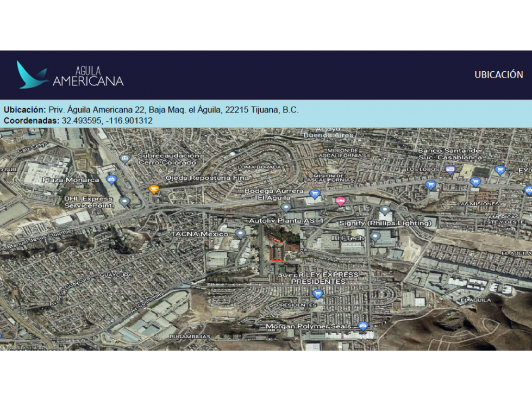Click the Bodega Aurrera El Águila cart pin

tap(315, 194)
